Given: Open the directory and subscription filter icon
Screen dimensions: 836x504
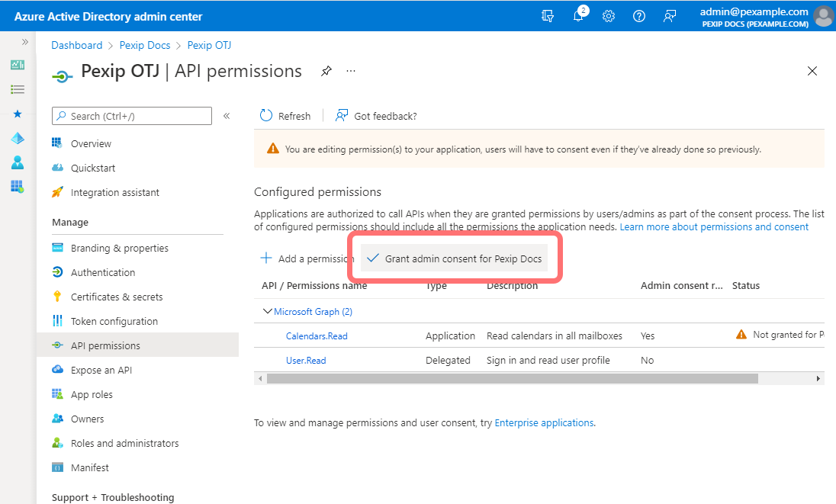Looking at the screenshot, I should tap(548, 16).
